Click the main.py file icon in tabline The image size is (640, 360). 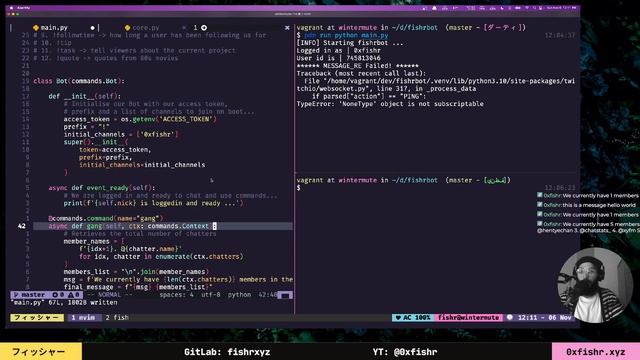click(x=36, y=28)
